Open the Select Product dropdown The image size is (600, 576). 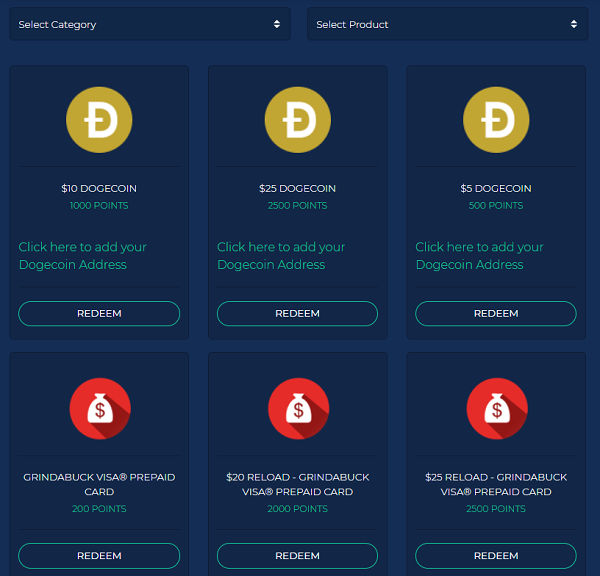coord(447,24)
